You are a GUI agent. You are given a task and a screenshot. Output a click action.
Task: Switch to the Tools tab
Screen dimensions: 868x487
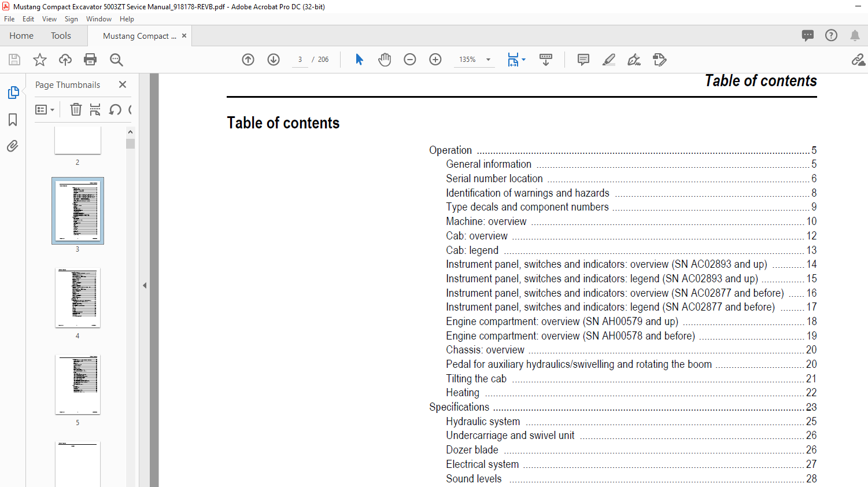pyautogui.click(x=61, y=35)
